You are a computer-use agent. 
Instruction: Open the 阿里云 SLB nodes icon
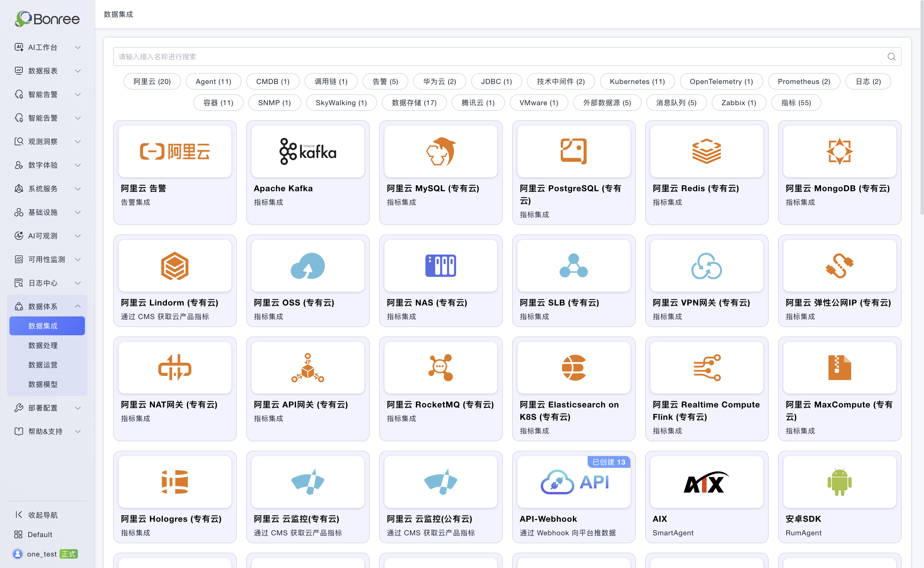[x=574, y=266]
